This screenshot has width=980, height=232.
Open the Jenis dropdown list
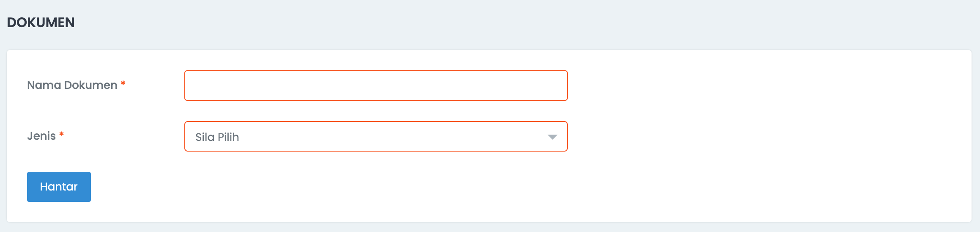376,136
